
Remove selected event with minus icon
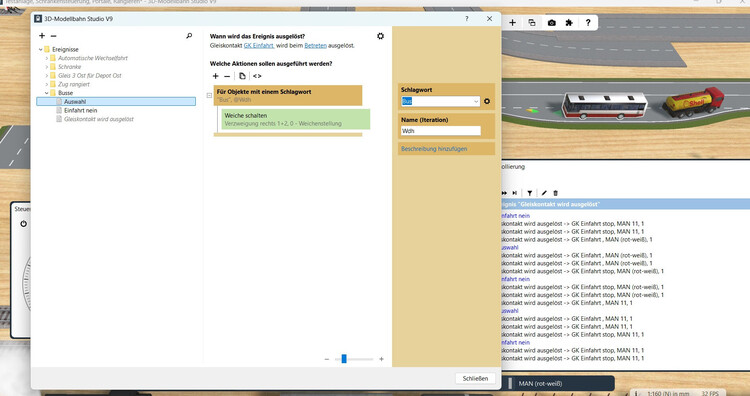tap(54, 36)
